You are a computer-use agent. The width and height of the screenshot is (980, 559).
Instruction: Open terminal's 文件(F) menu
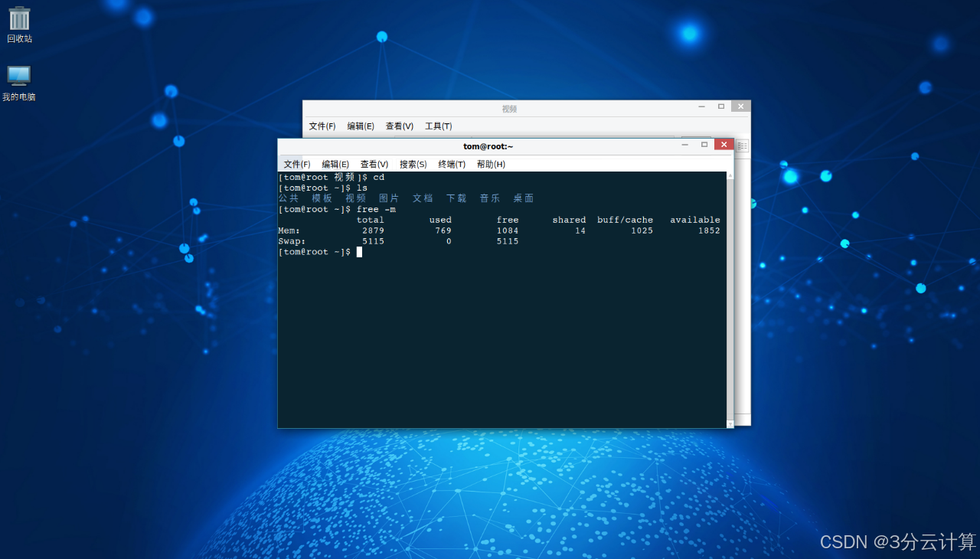(x=296, y=165)
